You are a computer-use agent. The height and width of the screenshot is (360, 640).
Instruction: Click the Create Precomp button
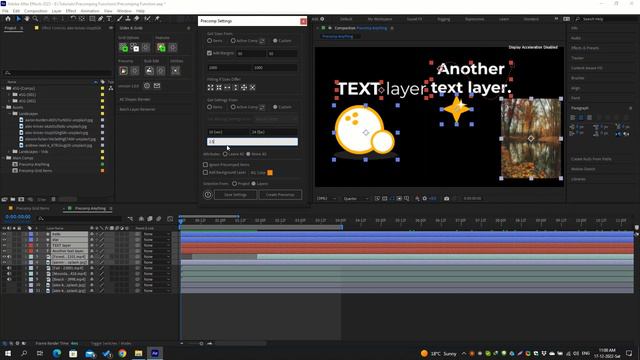point(280,195)
